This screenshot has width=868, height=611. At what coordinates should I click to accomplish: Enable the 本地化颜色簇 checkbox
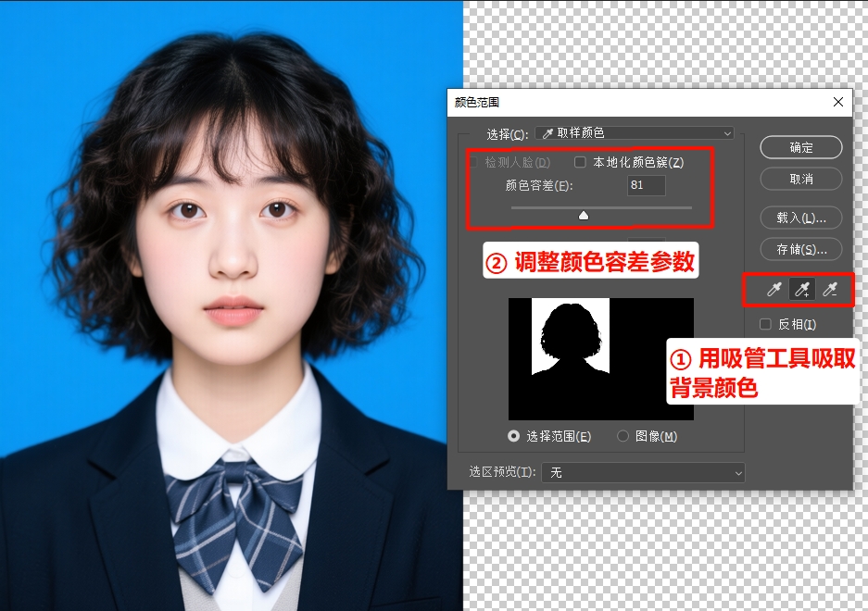(x=581, y=162)
